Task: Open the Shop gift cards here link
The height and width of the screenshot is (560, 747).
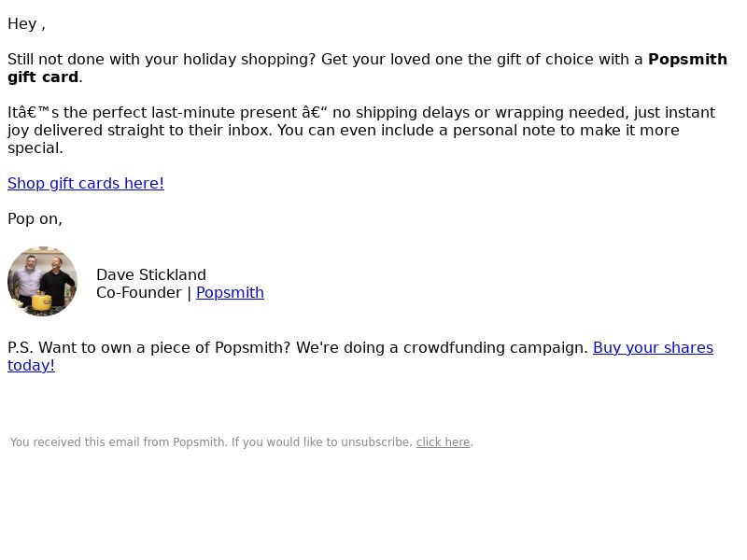Action: click(x=86, y=183)
